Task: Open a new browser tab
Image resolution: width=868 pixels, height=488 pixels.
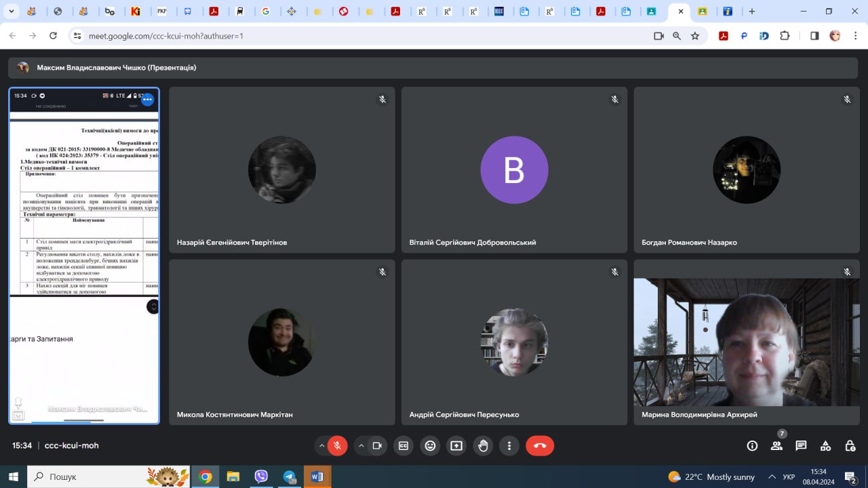Action: 751,12
